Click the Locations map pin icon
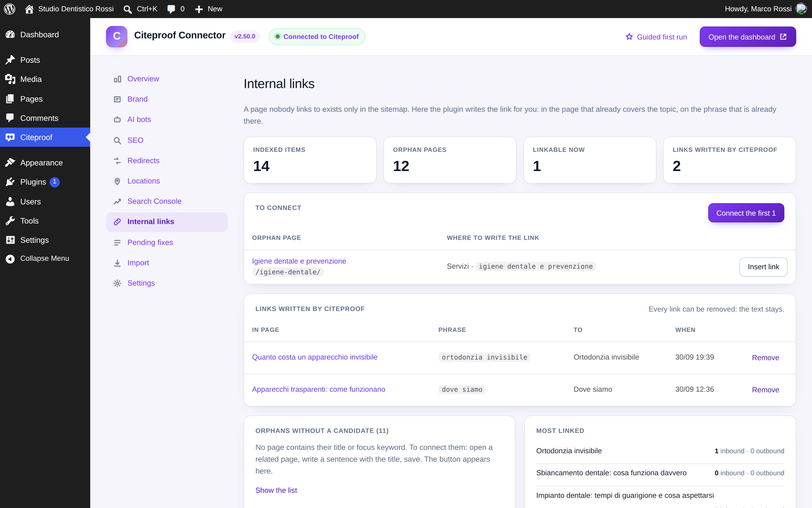812x508 pixels. click(117, 181)
